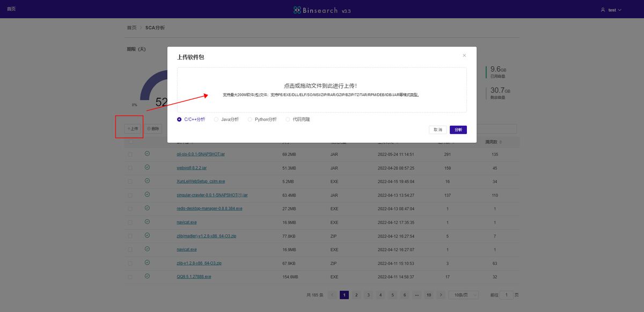Click the 删除 delete icon button

149,128
